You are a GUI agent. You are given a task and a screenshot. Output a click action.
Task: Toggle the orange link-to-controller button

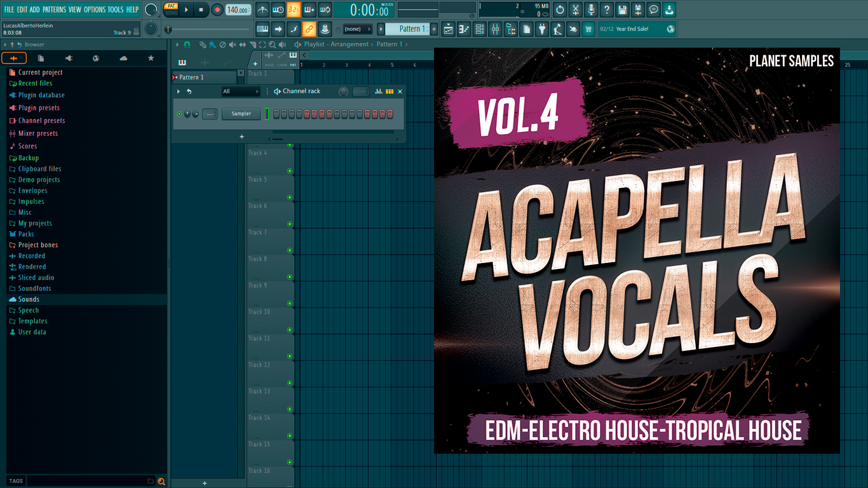(x=309, y=29)
